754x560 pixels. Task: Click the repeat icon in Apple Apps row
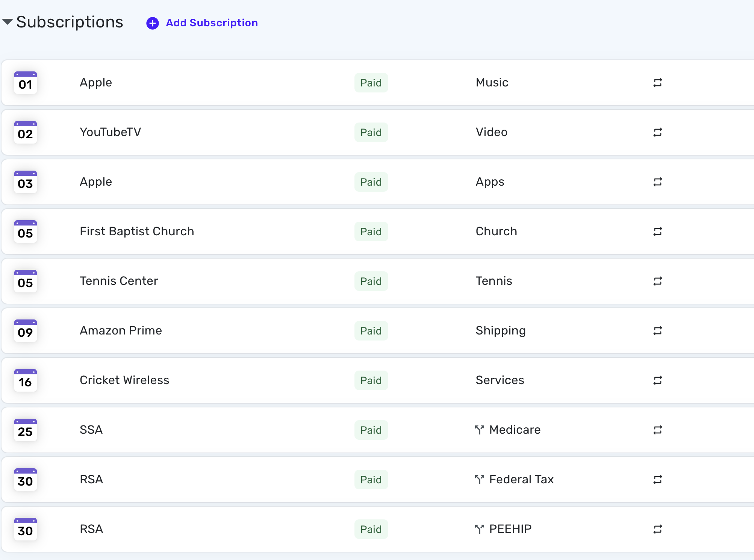(658, 182)
